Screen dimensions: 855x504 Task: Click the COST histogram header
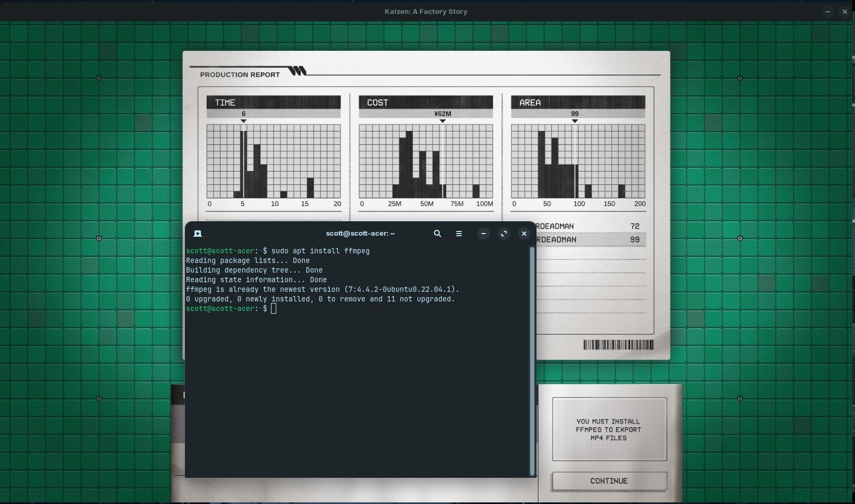(x=426, y=102)
